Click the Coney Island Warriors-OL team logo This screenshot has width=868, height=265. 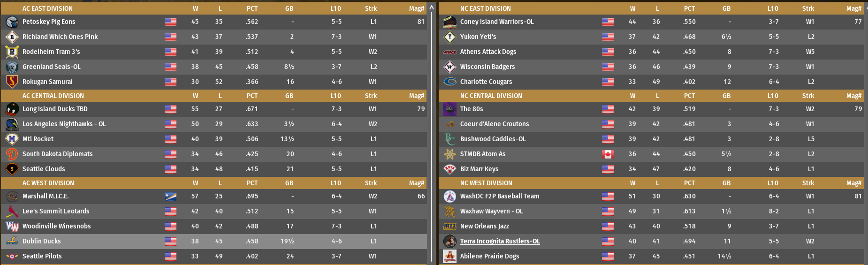tap(449, 22)
